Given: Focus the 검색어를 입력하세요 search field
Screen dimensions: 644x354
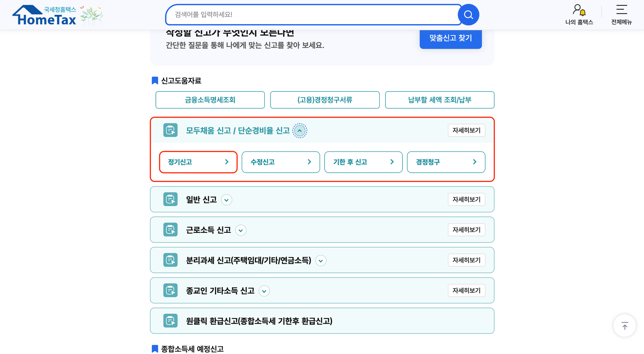Looking at the screenshot, I should (312, 15).
